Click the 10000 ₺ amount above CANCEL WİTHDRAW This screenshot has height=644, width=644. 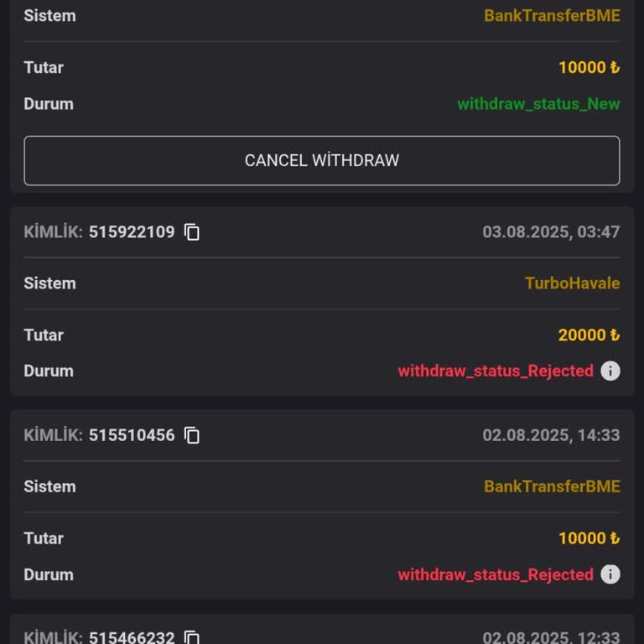(x=589, y=68)
